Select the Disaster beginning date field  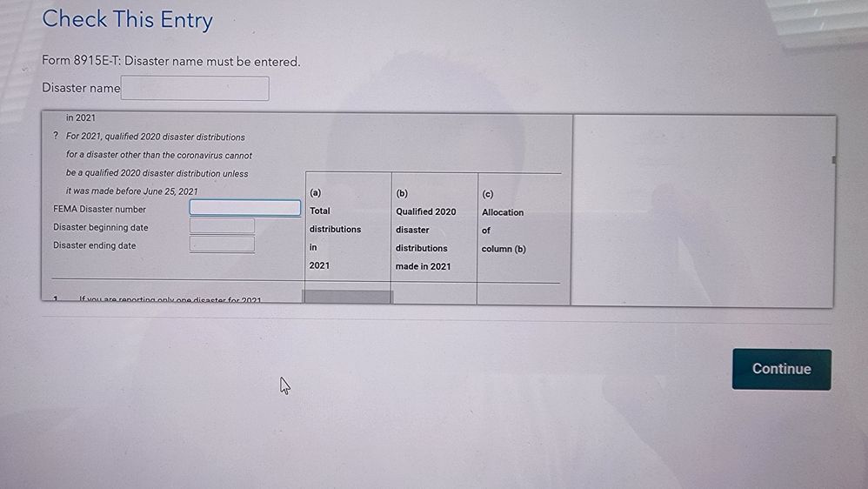[223, 226]
